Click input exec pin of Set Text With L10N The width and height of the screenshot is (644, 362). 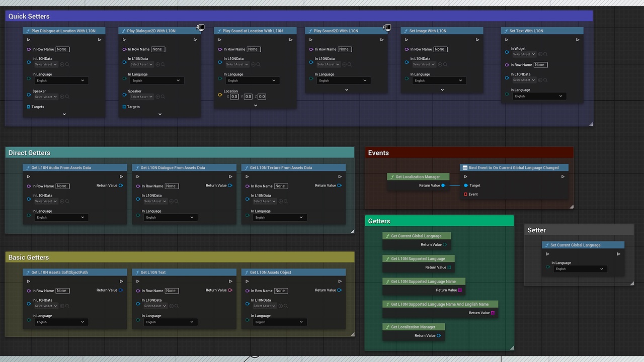point(507,40)
